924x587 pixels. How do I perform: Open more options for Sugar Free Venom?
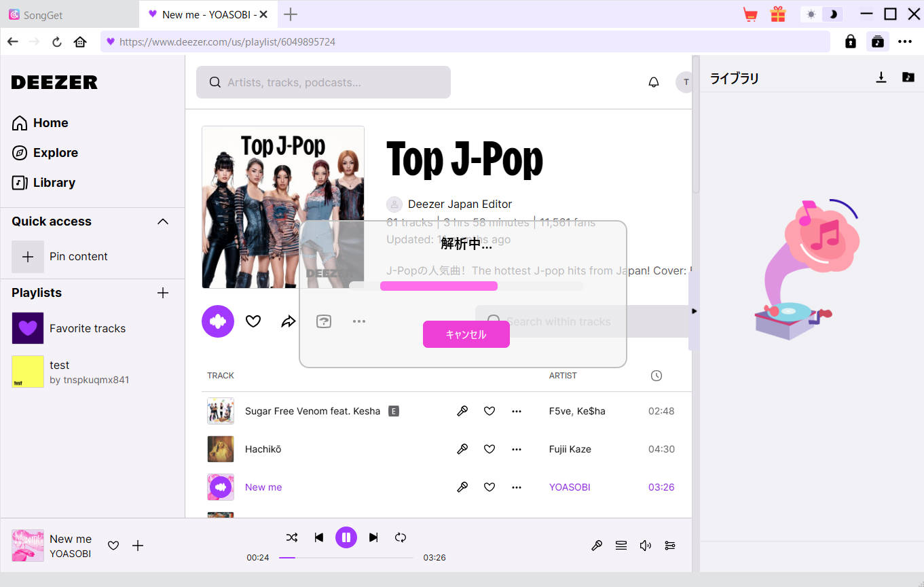[517, 411]
